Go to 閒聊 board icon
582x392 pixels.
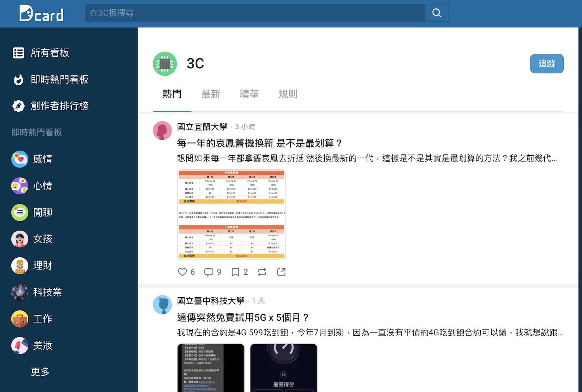(20, 212)
